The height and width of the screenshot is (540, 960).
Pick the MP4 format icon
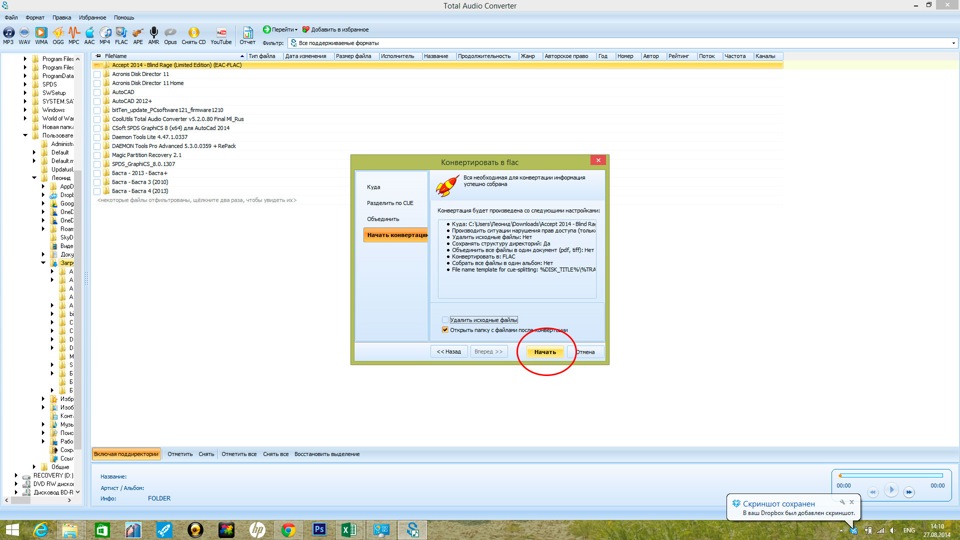pyautogui.click(x=105, y=36)
